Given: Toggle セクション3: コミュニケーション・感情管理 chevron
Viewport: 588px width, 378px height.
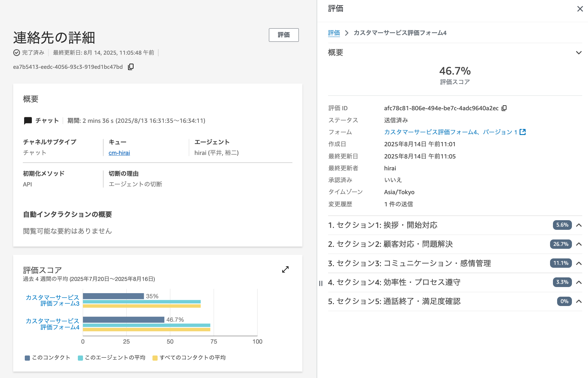Looking at the screenshot, I should click(579, 263).
